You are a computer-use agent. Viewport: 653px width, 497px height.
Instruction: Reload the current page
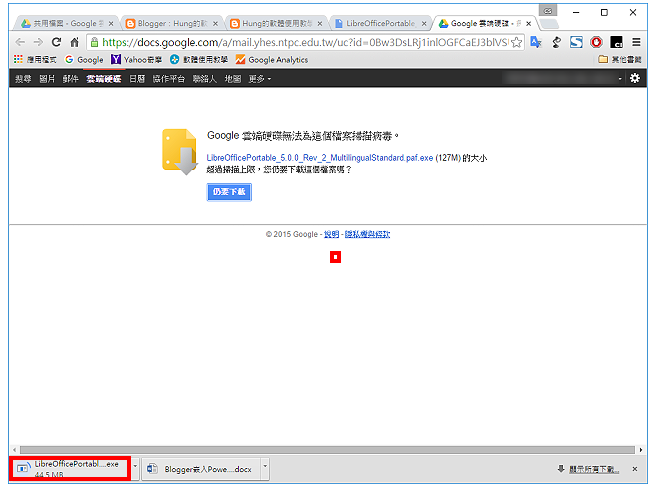tap(56, 42)
